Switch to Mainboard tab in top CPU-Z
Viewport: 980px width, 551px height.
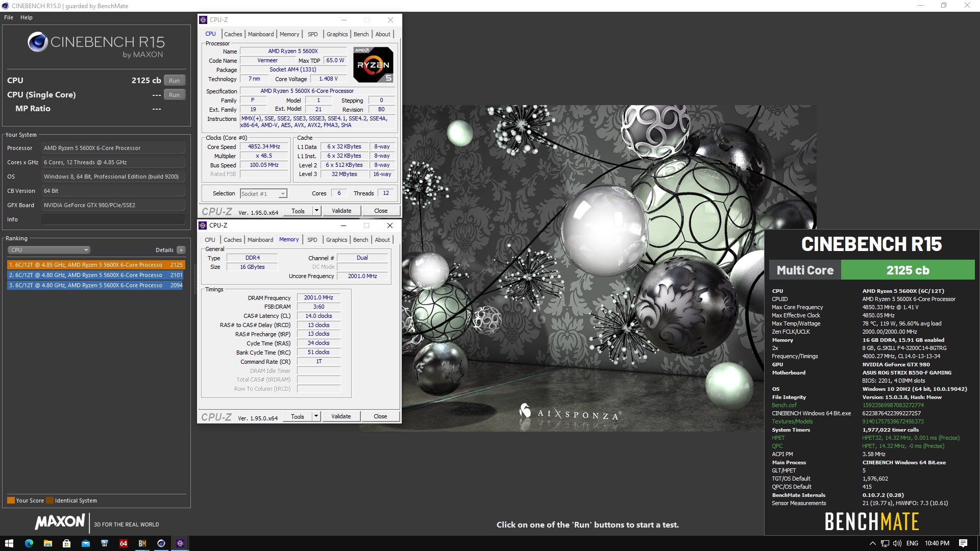click(261, 34)
